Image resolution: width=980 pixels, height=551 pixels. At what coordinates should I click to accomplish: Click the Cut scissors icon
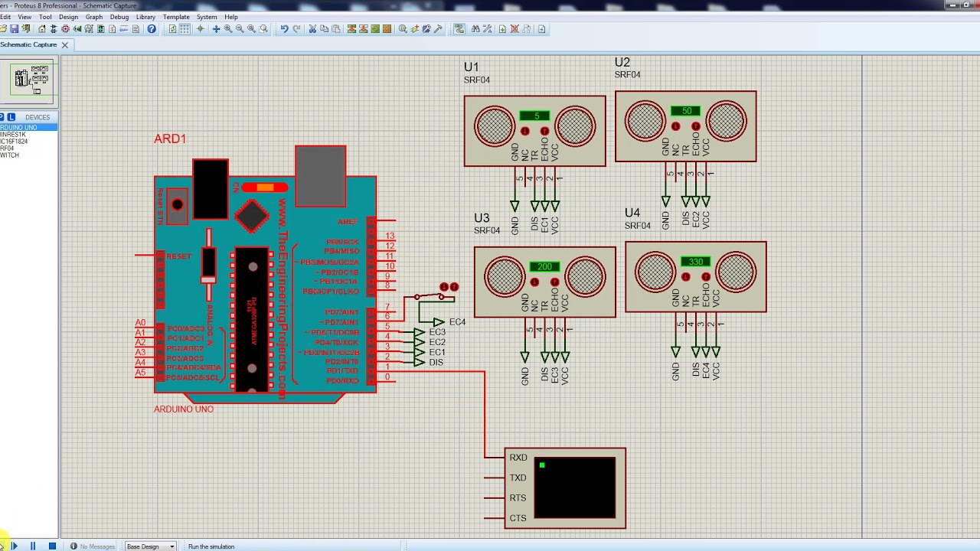point(312,29)
